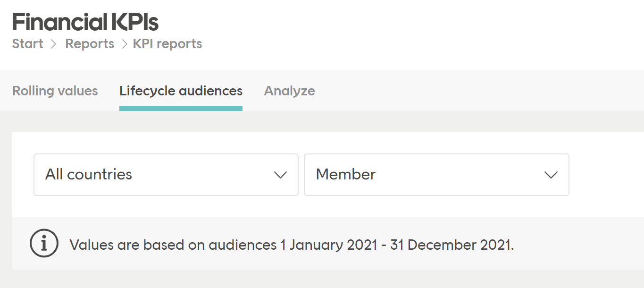Open the "Member" audience dropdown
The image size is (644, 288).
[436, 175]
